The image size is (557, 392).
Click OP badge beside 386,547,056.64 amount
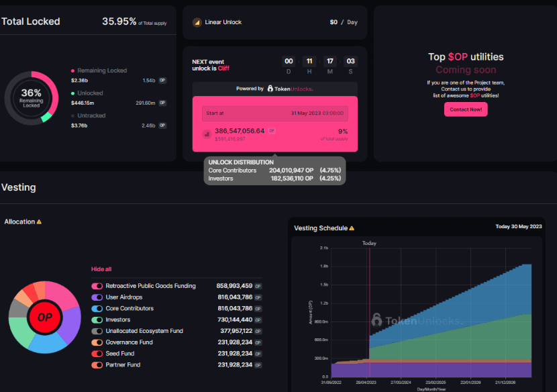[x=272, y=131]
